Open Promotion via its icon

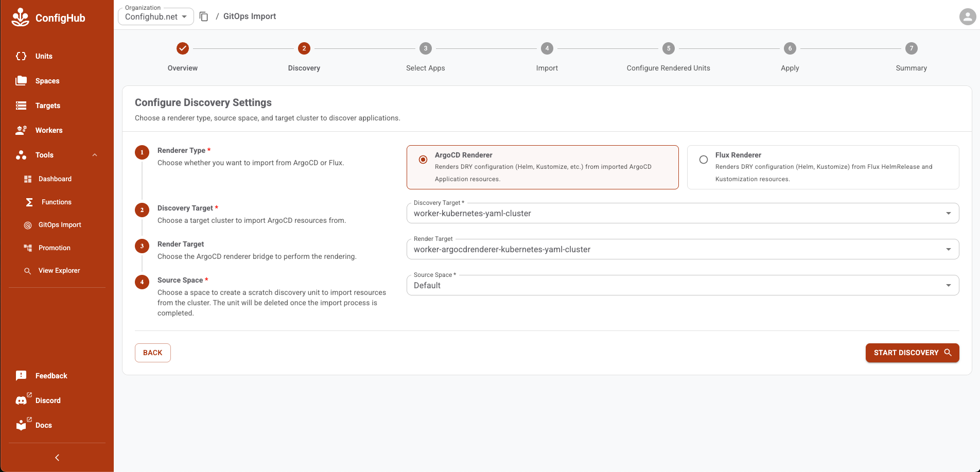28,248
